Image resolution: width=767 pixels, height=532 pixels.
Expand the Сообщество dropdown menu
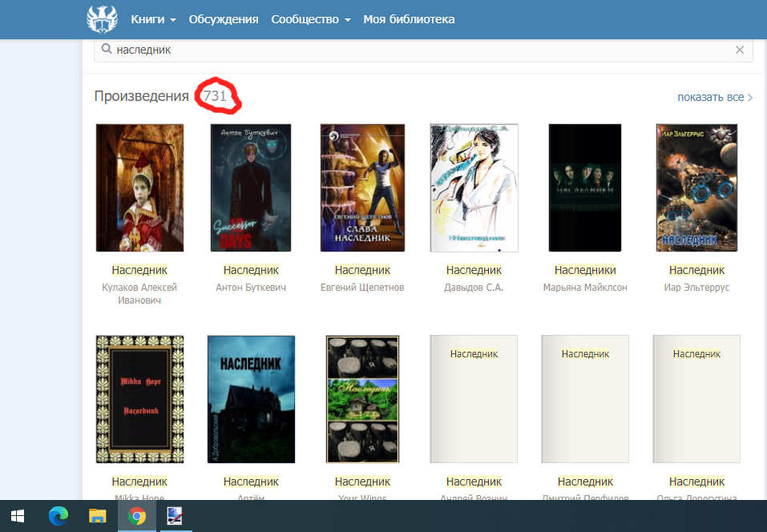pos(311,19)
